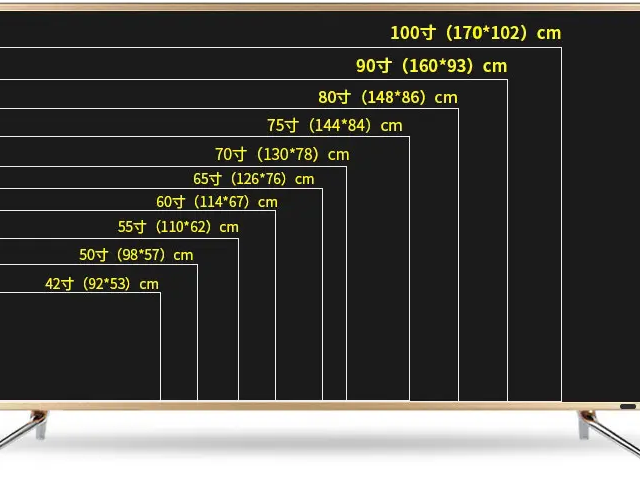Click the 70寸 (130*78) cm label
The image size is (640, 480).
pos(282,154)
